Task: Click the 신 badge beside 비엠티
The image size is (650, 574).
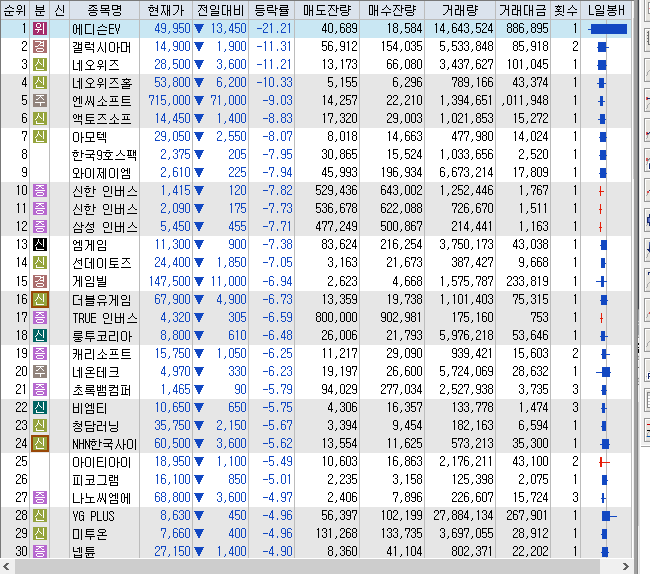Action: (40, 407)
